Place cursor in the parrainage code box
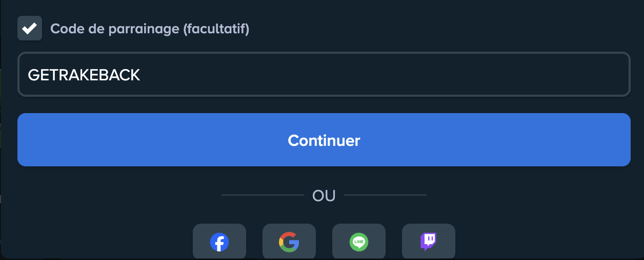 coord(324,75)
